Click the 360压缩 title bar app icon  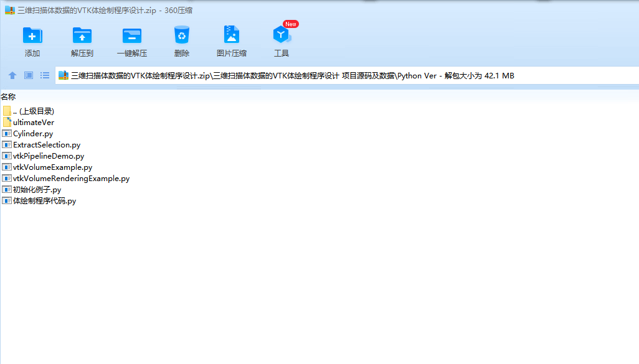pos(10,10)
